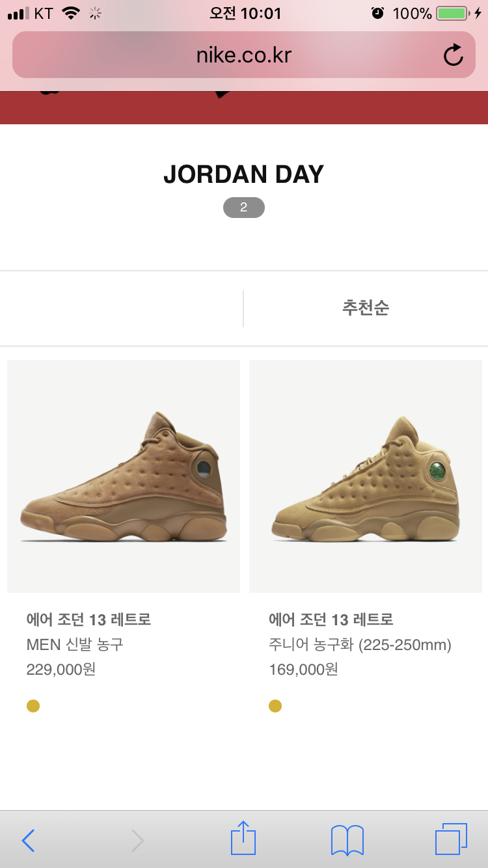Tap the 169,000원 price text

303,670
